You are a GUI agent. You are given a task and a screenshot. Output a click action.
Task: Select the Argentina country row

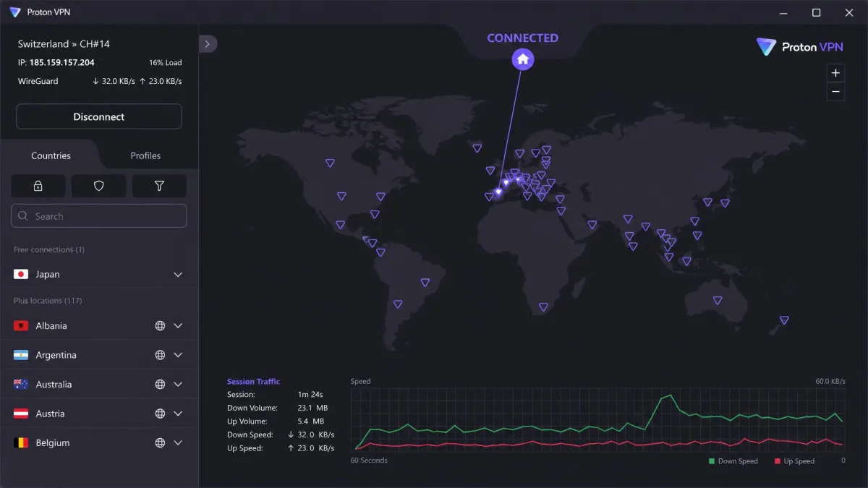(x=99, y=355)
